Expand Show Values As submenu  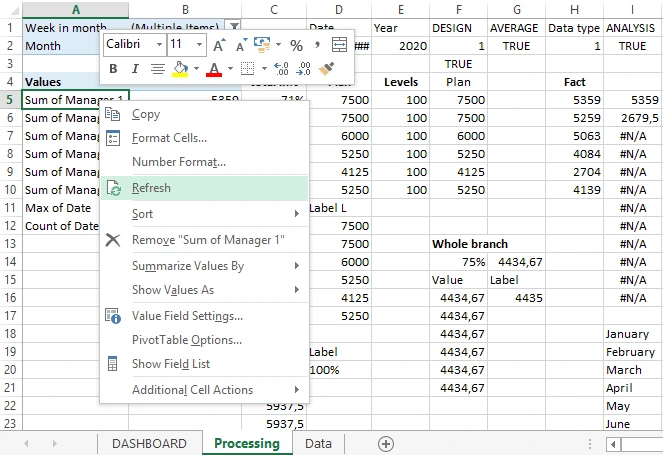(205, 290)
